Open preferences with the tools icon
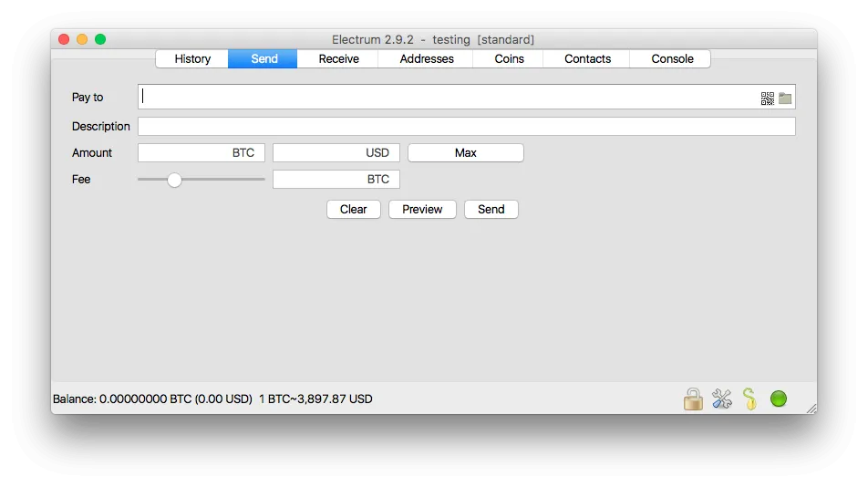The height and width of the screenshot is (487, 868). coord(722,399)
